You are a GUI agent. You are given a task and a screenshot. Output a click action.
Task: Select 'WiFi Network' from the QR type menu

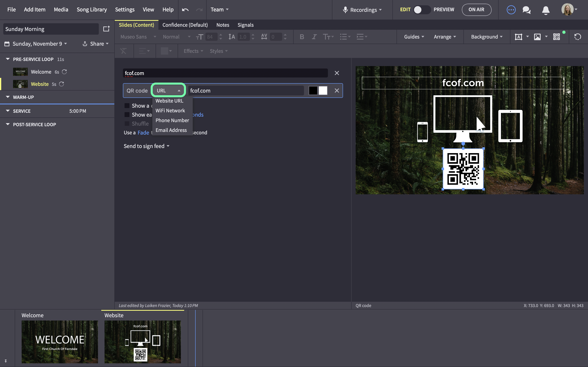click(170, 111)
